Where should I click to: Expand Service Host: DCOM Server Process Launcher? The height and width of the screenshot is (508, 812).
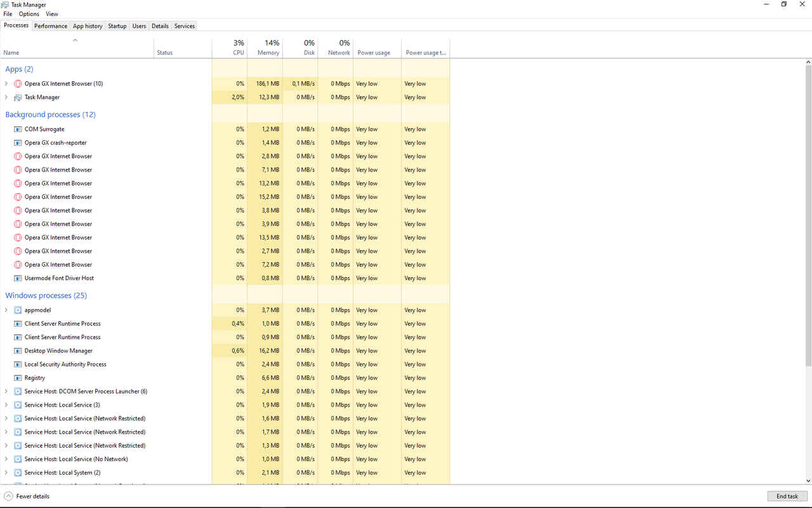6,391
